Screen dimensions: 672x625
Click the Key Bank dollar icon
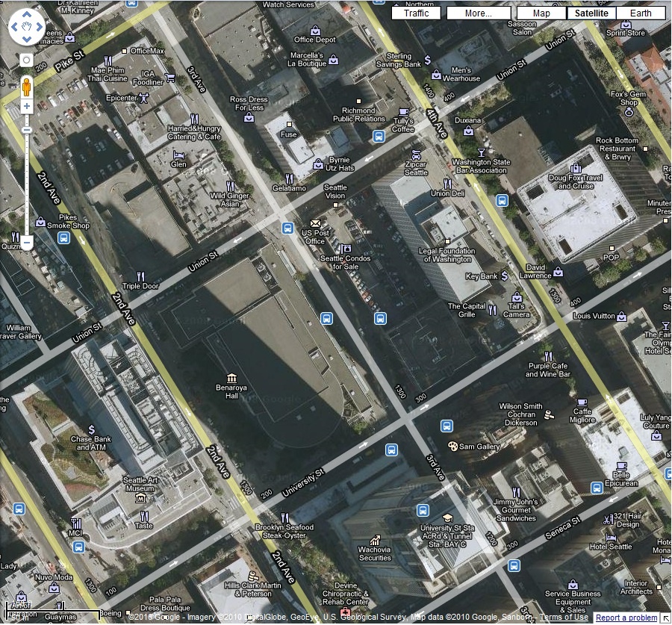(505, 276)
